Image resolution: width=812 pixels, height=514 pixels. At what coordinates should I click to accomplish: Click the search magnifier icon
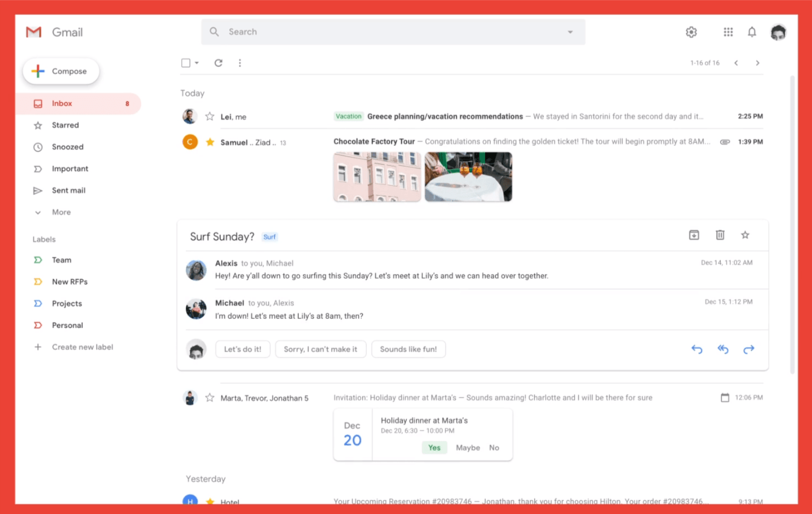pyautogui.click(x=214, y=32)
